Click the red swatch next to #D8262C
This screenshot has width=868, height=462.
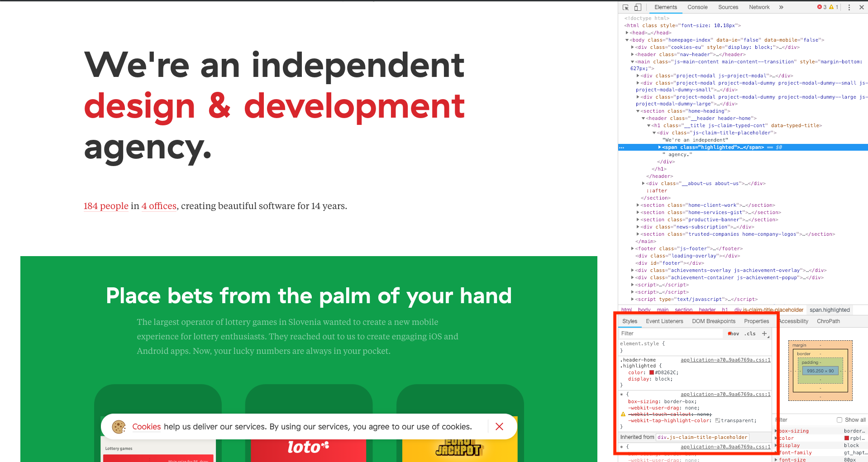coord(651,372)
